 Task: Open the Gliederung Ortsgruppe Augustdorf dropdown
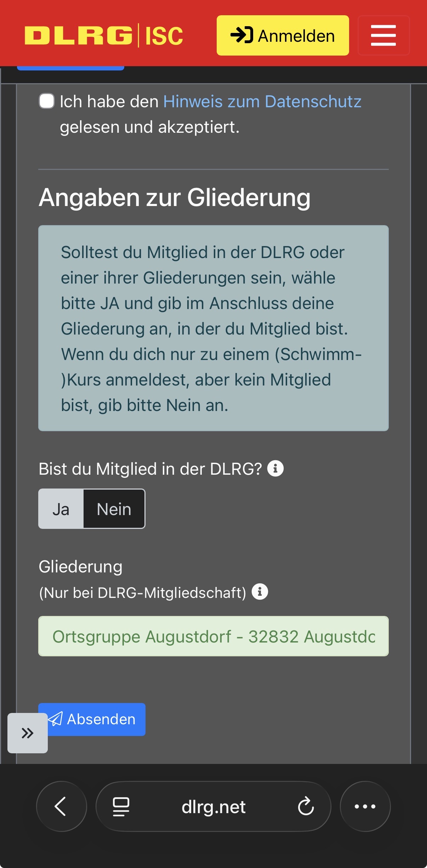(213, 636)
